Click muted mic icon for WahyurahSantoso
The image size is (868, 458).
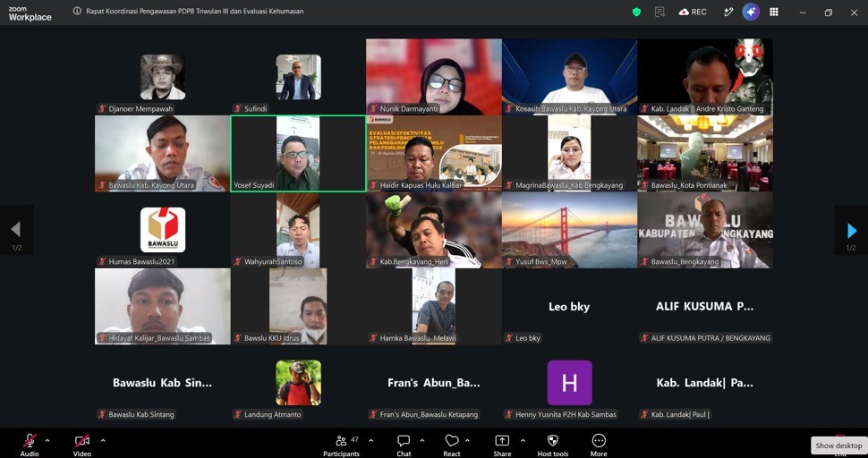[238, 261]
